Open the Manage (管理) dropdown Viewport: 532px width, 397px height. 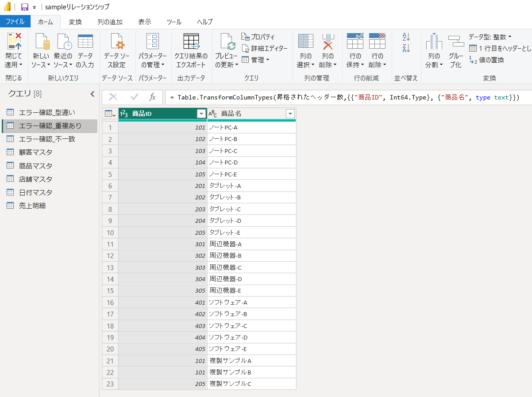pyautogui.click(x=255, y=60)
